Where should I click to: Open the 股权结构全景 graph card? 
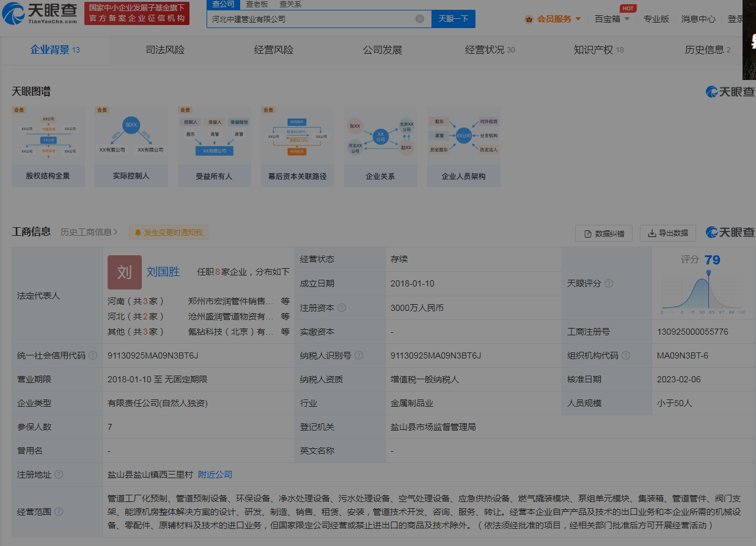tap(48, 146)
